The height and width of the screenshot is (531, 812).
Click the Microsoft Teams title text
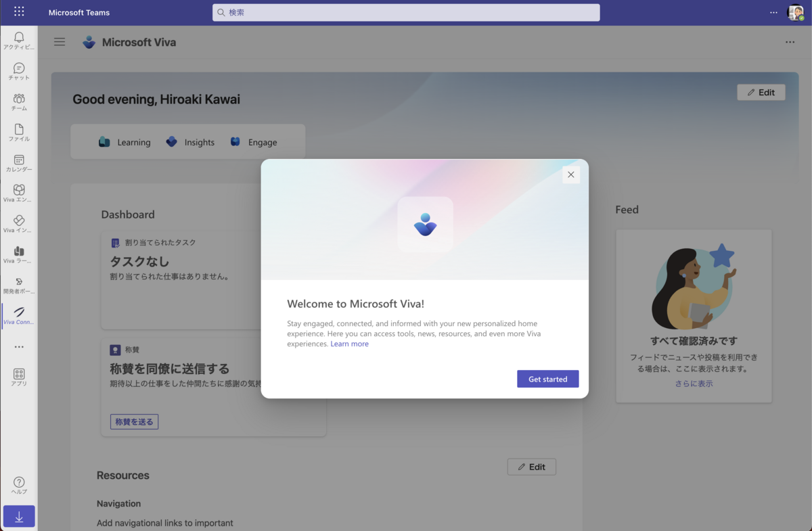tap(79, 12)
